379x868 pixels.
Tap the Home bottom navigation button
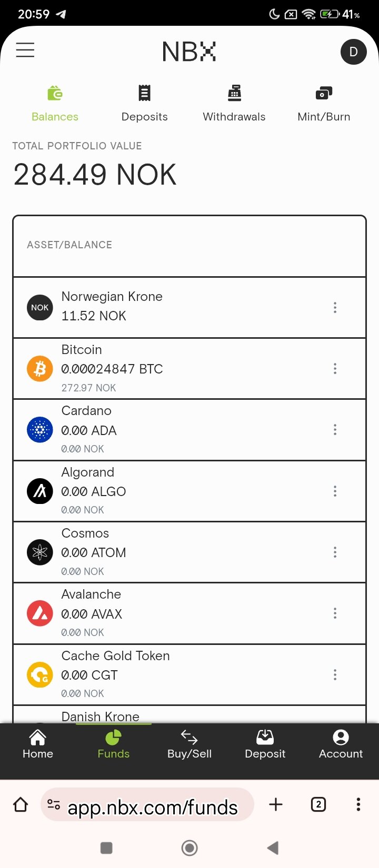[x=38, y=744]
